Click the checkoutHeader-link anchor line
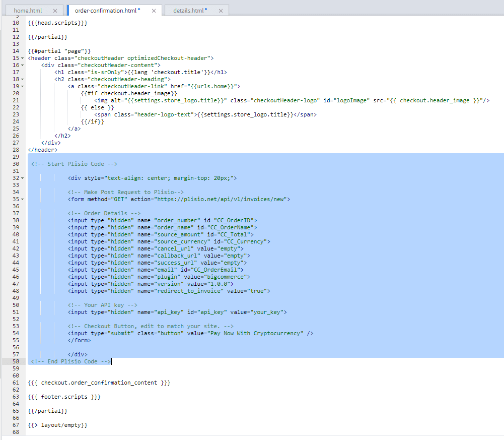The height and width of the screenshot is (440, 504). (x=154, y=87)
